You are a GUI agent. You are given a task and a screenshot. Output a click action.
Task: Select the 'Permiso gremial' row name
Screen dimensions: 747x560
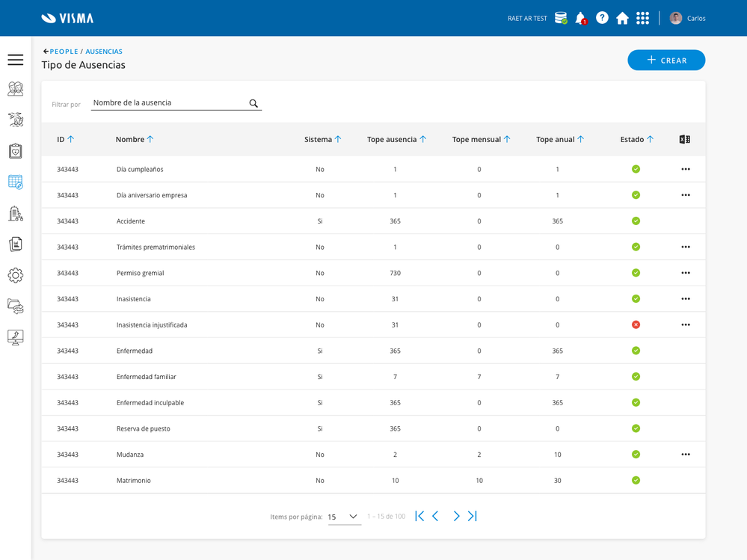[140, 274]
